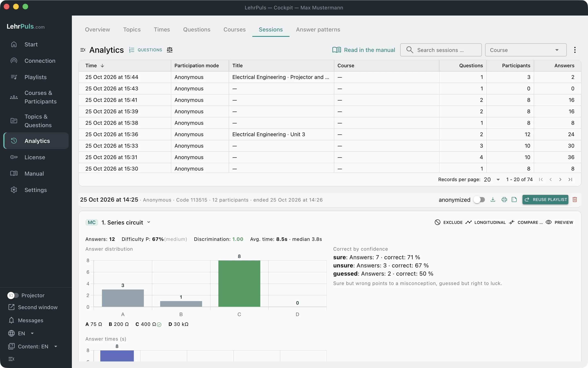Switch to the Courses tab
The height and width of the screenshot is (368, 588).
click(x=234, y=29)
